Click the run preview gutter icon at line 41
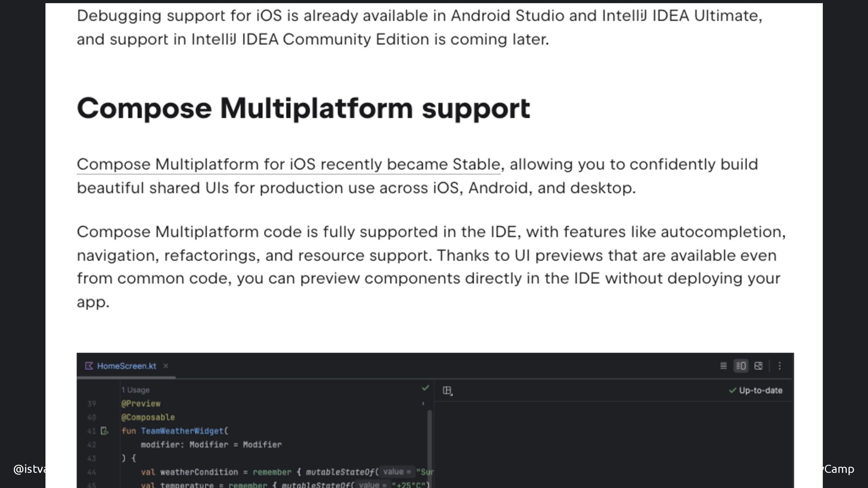The width and height of the screenshot is (868, 488). (104, 431)
